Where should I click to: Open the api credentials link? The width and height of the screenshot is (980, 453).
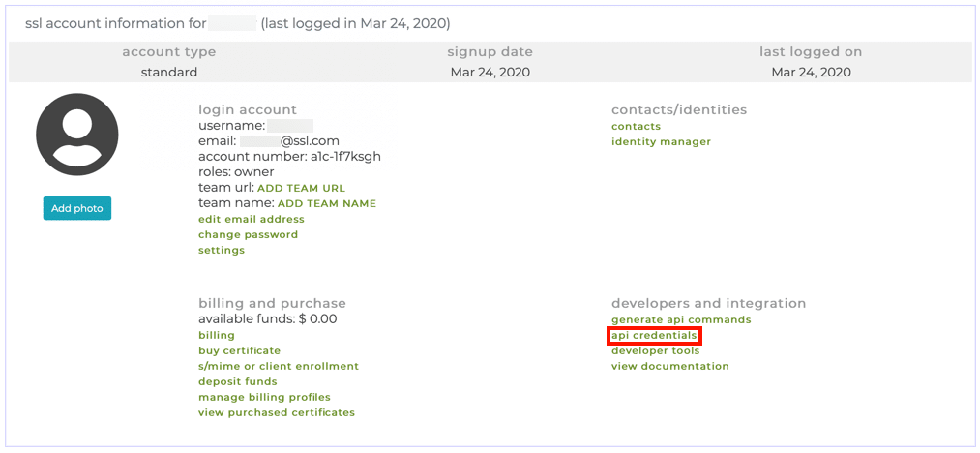pyautogui.click(x=654, y=335)
